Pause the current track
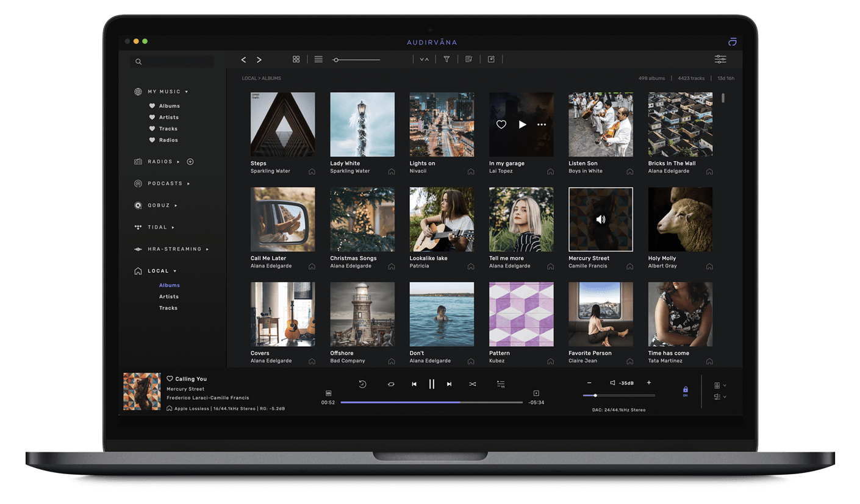This screenshot has width=860, height=504. 432,384
